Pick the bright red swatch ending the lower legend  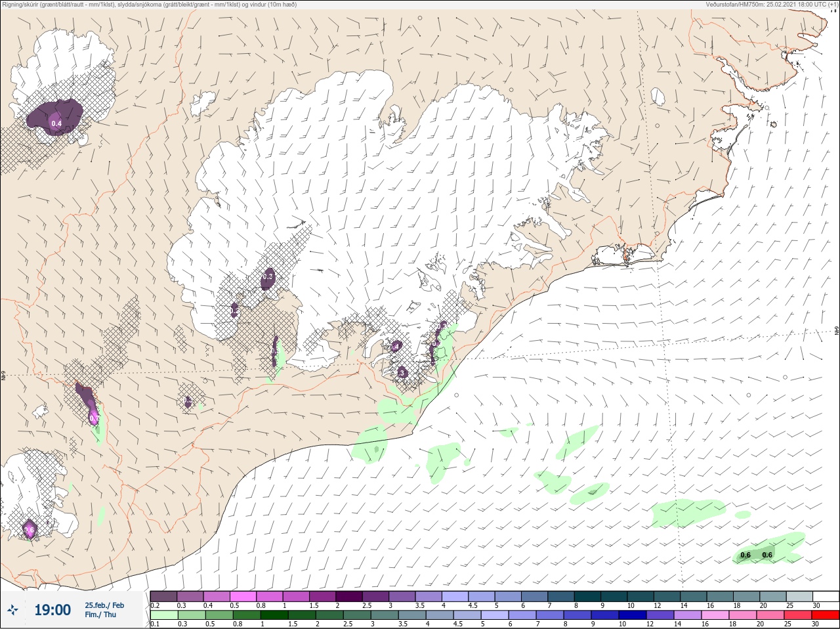(x=826, y=616)
